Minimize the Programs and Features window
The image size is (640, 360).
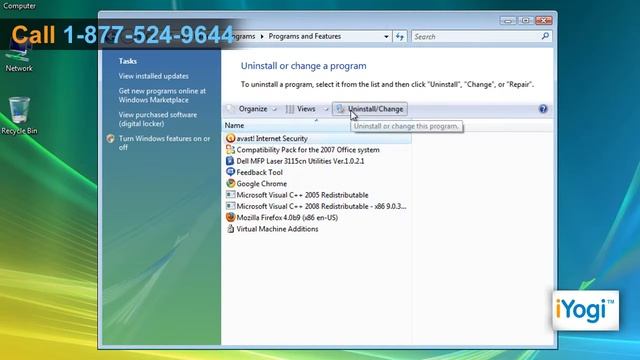pos(508,20)
